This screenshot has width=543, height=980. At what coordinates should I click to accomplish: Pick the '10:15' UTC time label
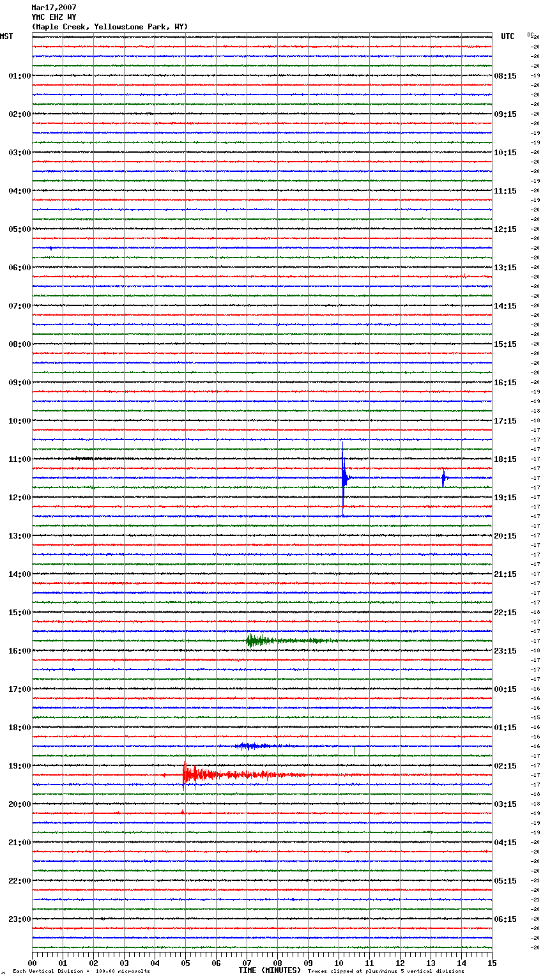(x=505, y=153)
